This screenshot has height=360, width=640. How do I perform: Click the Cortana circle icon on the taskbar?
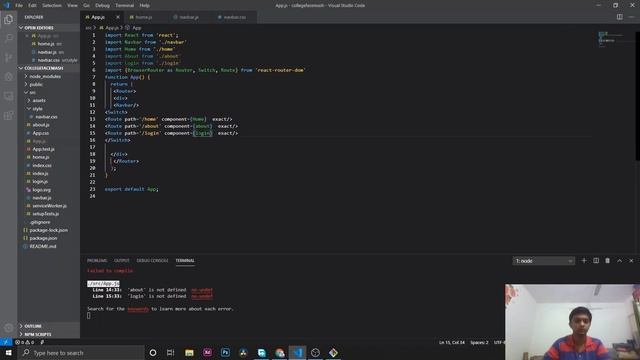[153, 353]
